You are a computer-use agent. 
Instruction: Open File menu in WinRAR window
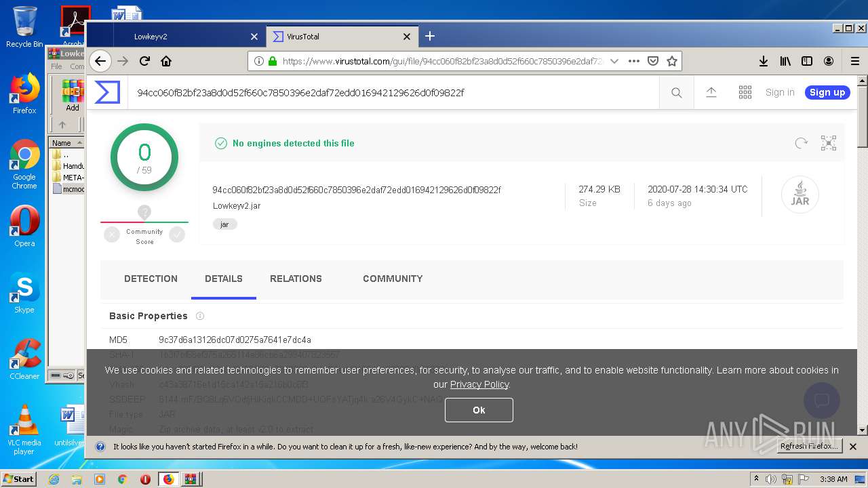[x=56, y=66]
